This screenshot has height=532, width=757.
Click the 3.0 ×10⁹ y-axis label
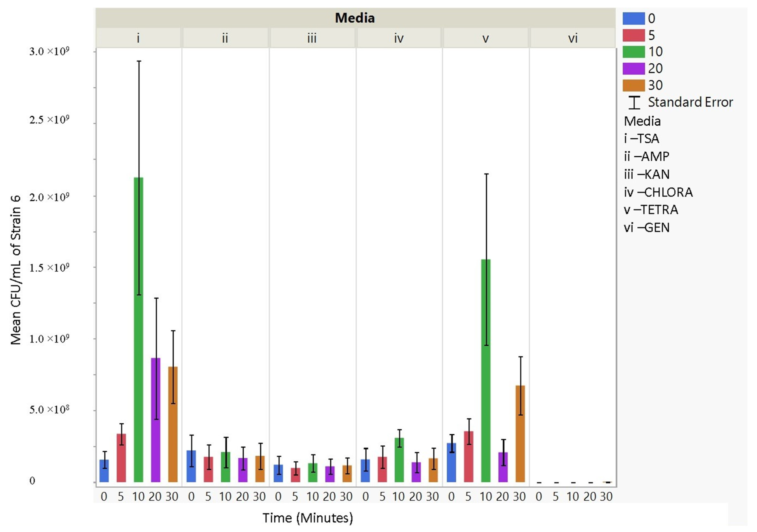coord(49,51)
